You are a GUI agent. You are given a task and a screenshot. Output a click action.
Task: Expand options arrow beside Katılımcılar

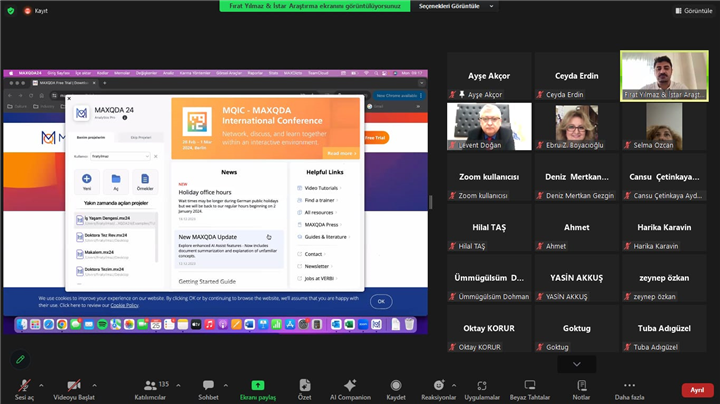click(x=178, y=385)
